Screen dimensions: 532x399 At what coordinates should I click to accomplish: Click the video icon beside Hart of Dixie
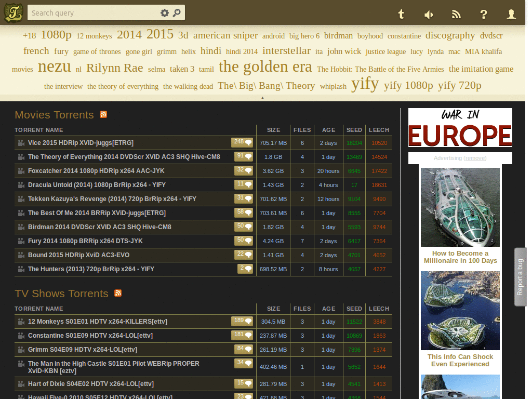pyautogui.click(x=21, y=384)
